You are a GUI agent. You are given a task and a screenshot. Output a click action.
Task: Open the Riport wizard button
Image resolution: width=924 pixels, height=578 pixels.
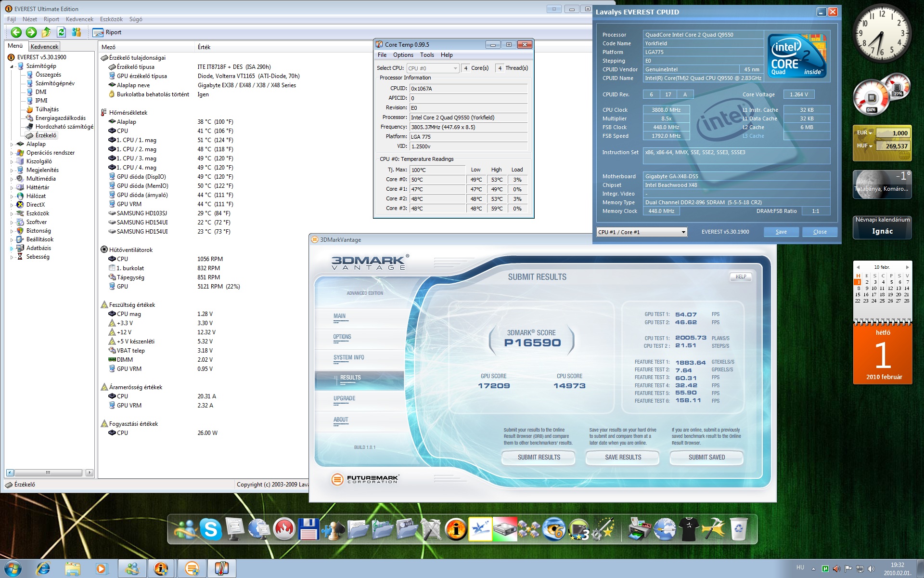pyautogui.click(x=107, y=32)
